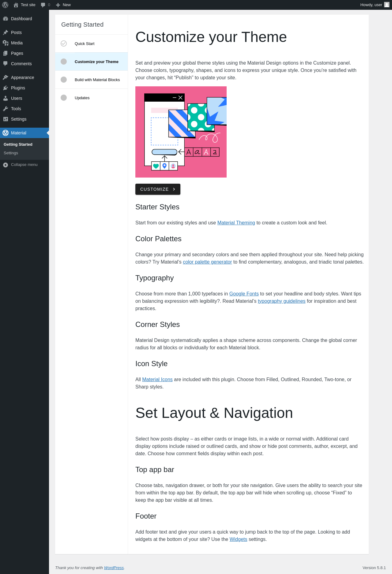This screenshot has height=574, width=392.
Task: Click the chevron arrow inside Customize button
Action: tap(174, 189)
